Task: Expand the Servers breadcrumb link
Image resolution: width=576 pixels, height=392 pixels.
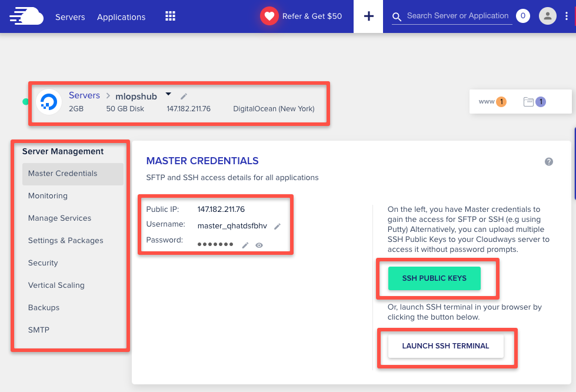Action: pos(84,95)
